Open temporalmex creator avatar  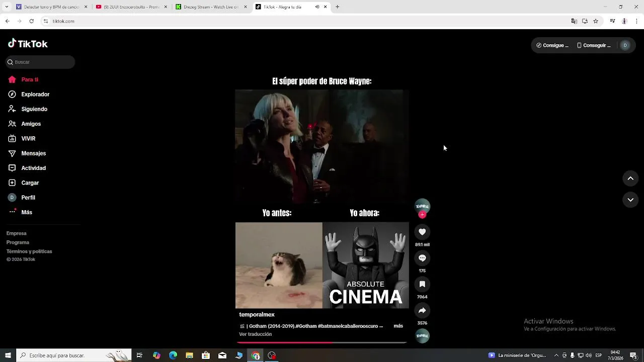coord(422,206)
